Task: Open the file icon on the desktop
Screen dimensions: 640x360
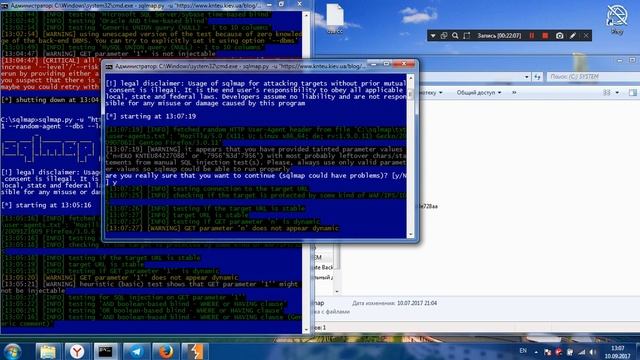Action: coord(335,19)
